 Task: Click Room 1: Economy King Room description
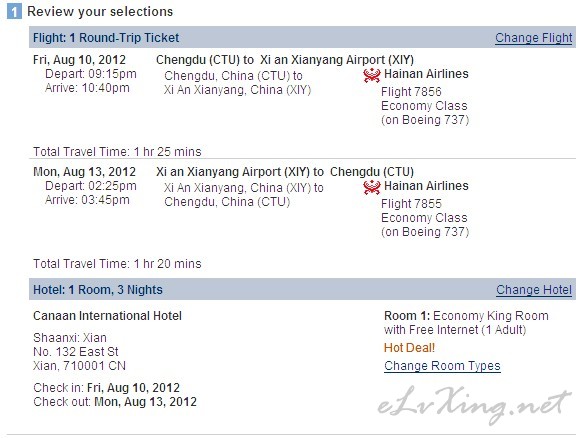tap(466, 323)
